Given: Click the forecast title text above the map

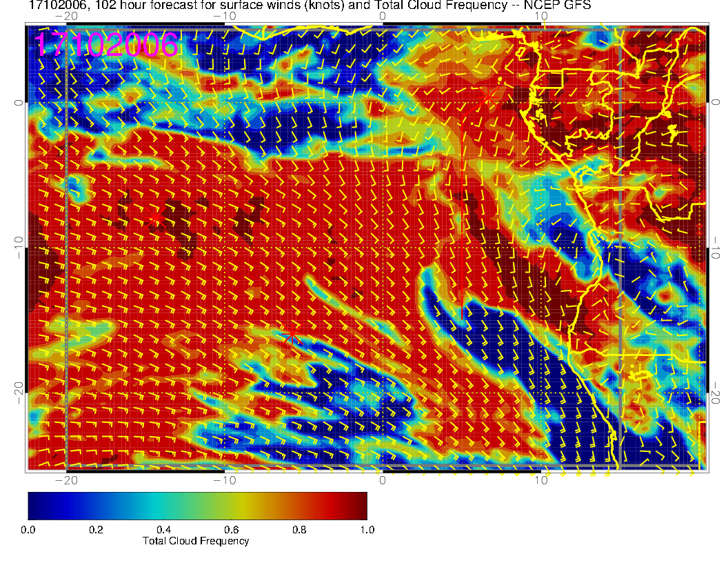Looking at the screenshot, I should pyautogui.click(x=310, y=6).
